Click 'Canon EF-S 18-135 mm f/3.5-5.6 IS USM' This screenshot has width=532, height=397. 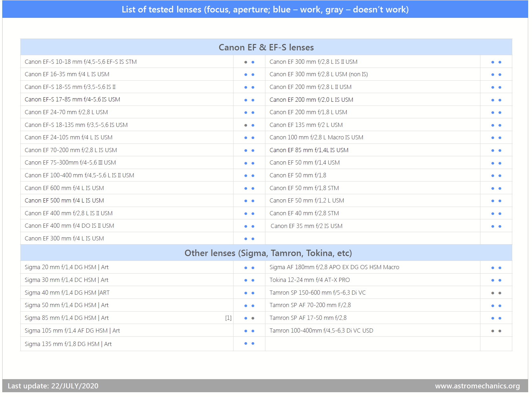76,125
